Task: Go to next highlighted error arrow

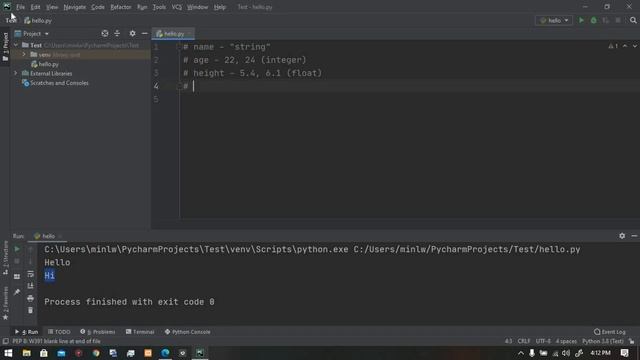Action: (635, 46)
